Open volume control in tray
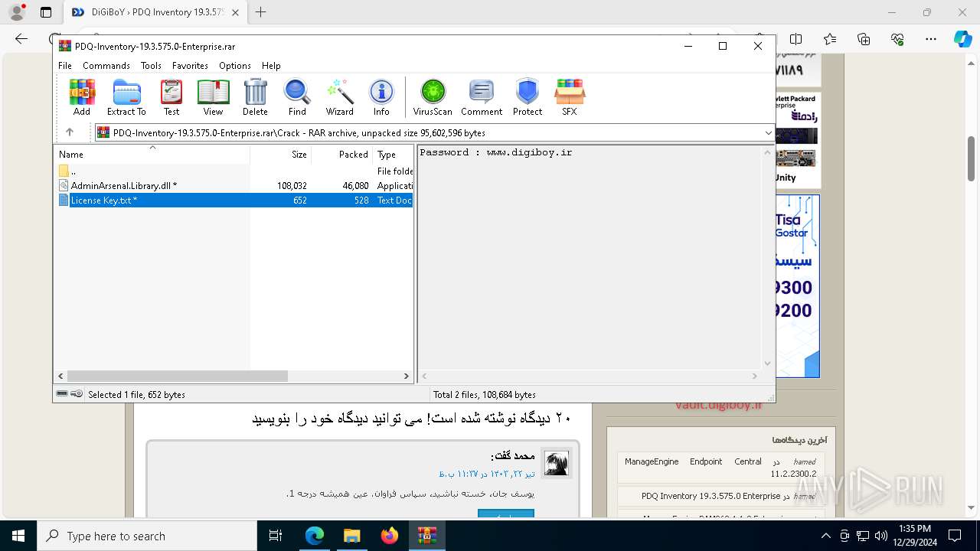Screen dimensions: 980x551 coord(881,536)
